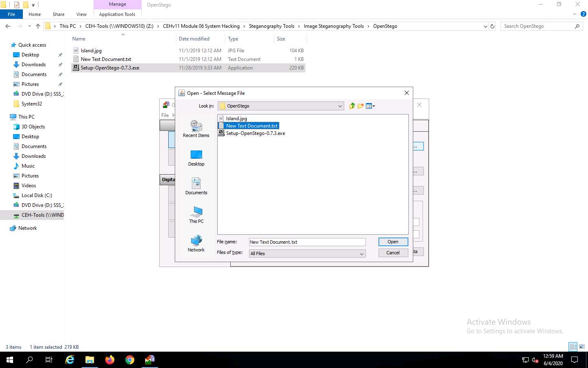
Task: Open the view menu icon in Open dialog
Action: (370, 106)
